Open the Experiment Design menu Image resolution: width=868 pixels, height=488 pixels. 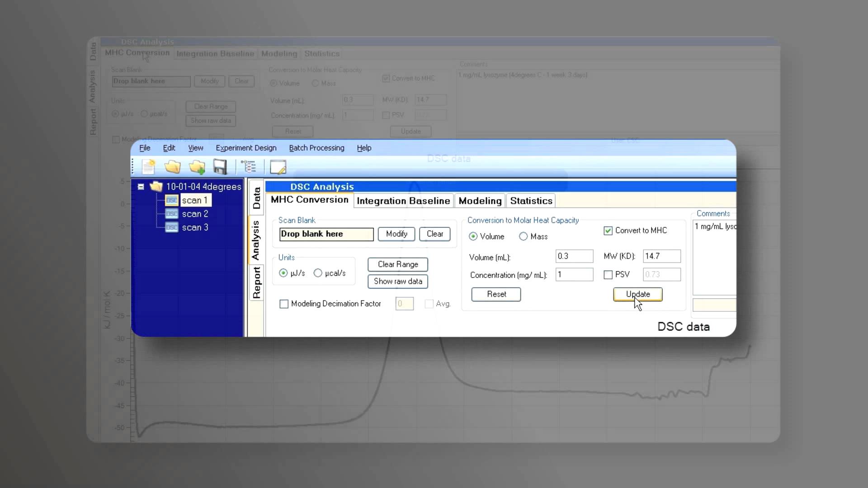(246, 148)
